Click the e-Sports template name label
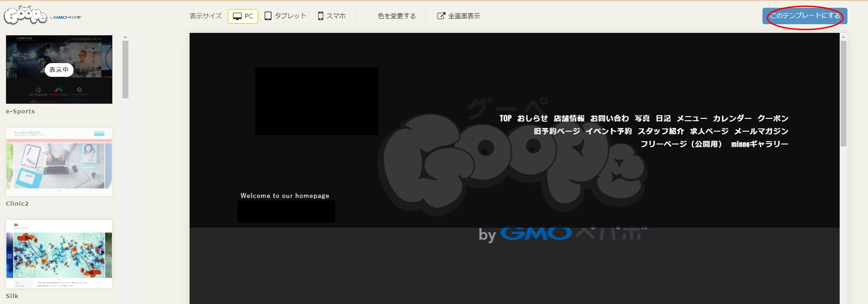 [x=20, y=111]
